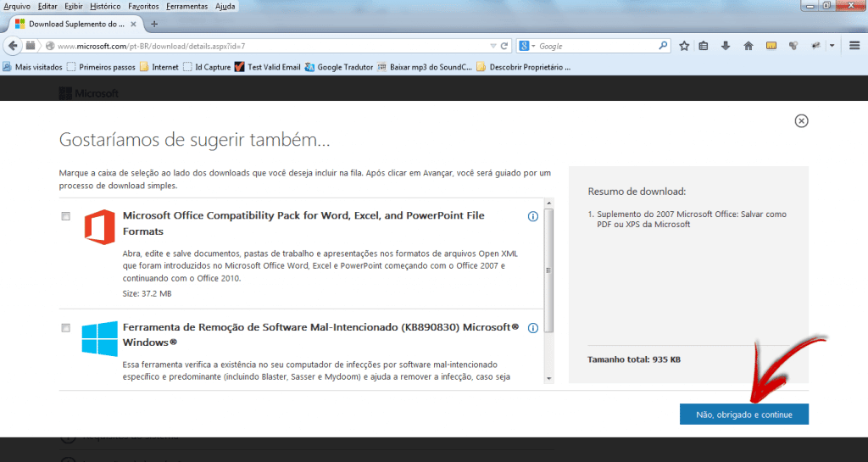
Task: Open search engine selector dropdown
Action: [x=534, y=46]
